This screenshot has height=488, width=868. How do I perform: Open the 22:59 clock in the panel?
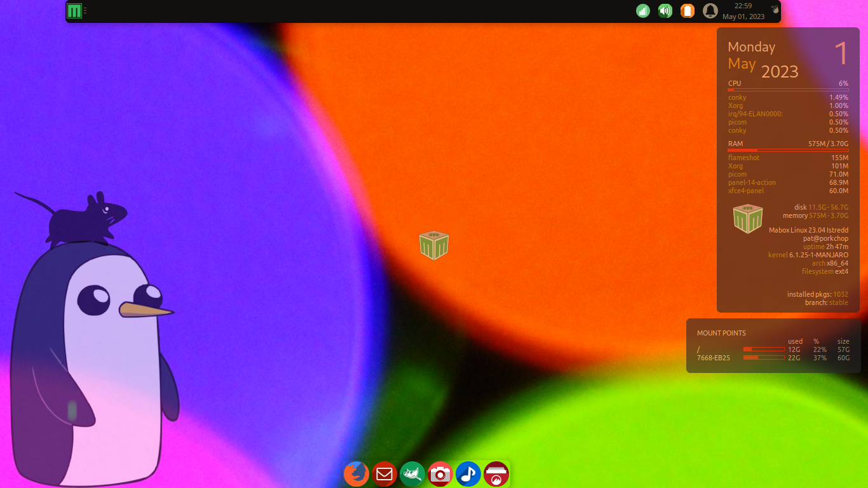click(x=743, y=6)
